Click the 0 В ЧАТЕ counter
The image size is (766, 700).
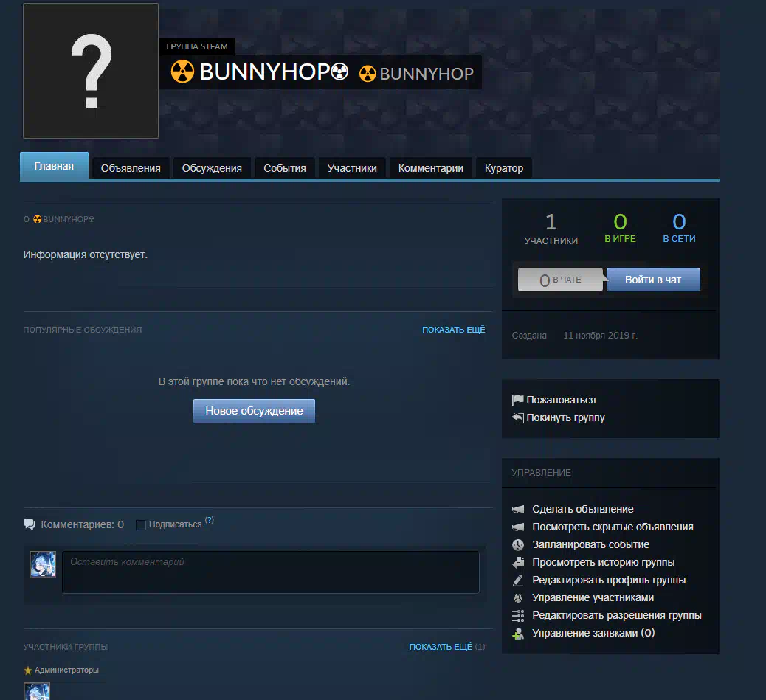click(560, 280)
